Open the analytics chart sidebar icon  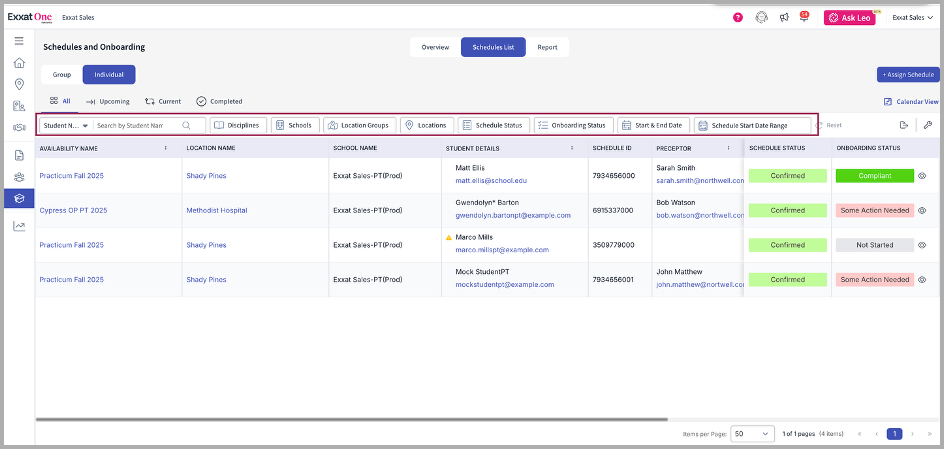tap(18, 225)
